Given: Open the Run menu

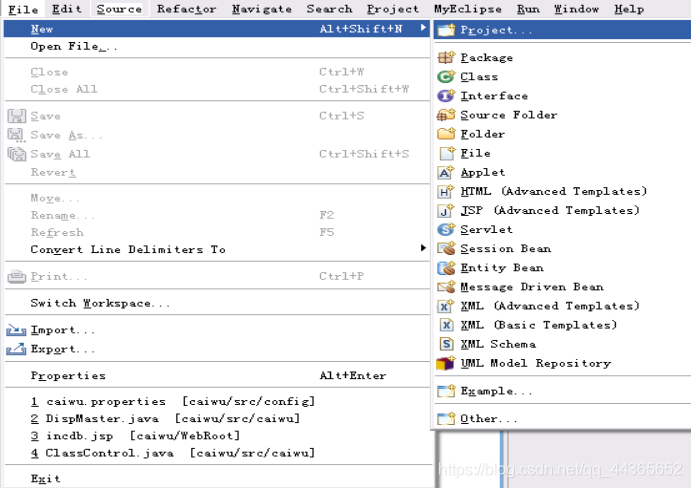Looking at the screenshot, I should coord(528,9).
